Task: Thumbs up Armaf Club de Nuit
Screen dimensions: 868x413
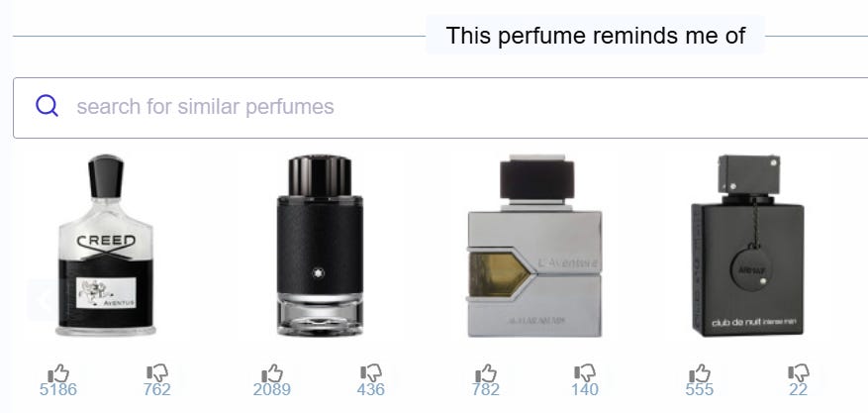Action: (x=699, y=373)
